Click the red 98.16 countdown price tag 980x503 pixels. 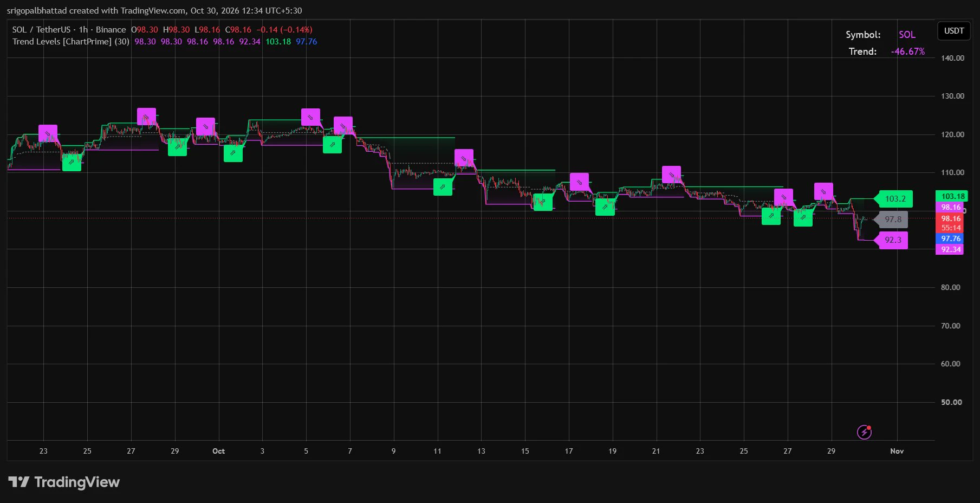950,223
